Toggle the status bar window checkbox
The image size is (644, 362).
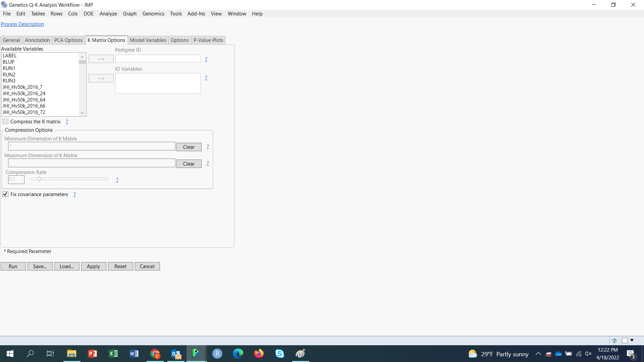(625, 341)
